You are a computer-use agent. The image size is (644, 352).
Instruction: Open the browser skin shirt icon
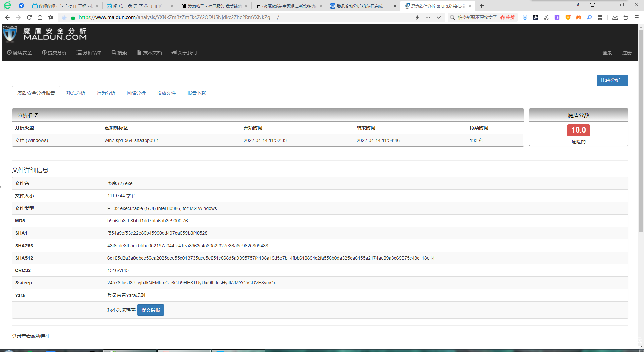coord(592,5)
